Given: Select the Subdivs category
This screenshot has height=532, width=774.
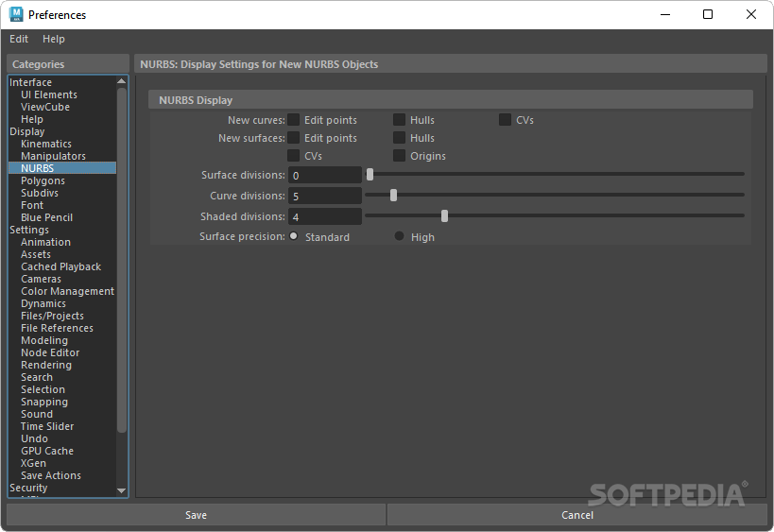Looking at the screenshot, I should [40, 193].
